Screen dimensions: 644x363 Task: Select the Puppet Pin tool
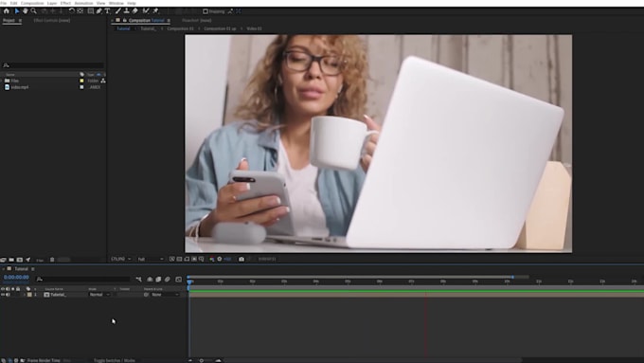[155, 11]
